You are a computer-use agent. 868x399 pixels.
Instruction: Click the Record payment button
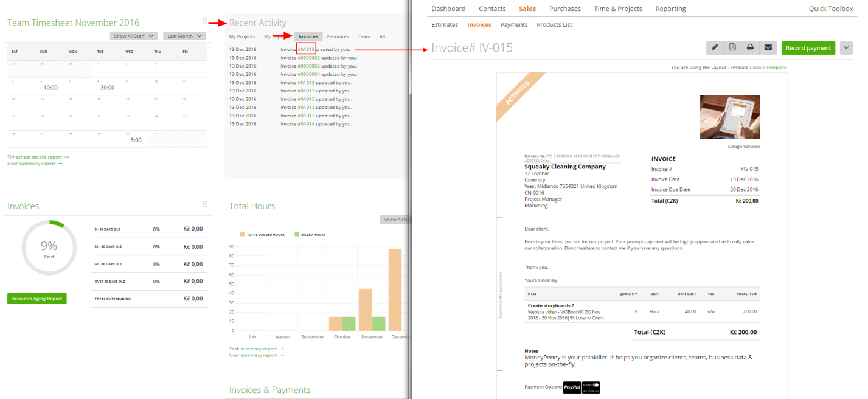click(808, 48)
